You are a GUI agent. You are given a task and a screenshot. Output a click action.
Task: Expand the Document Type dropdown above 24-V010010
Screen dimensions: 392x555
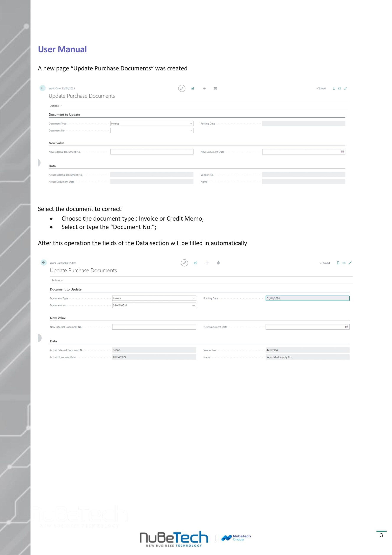[x=193, y=298]
